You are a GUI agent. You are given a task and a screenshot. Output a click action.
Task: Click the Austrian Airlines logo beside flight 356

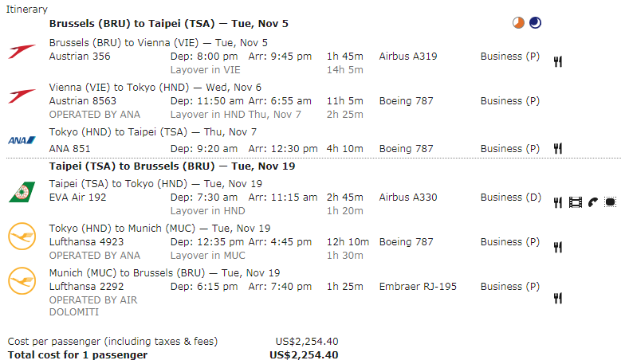(x=22, y=51)
